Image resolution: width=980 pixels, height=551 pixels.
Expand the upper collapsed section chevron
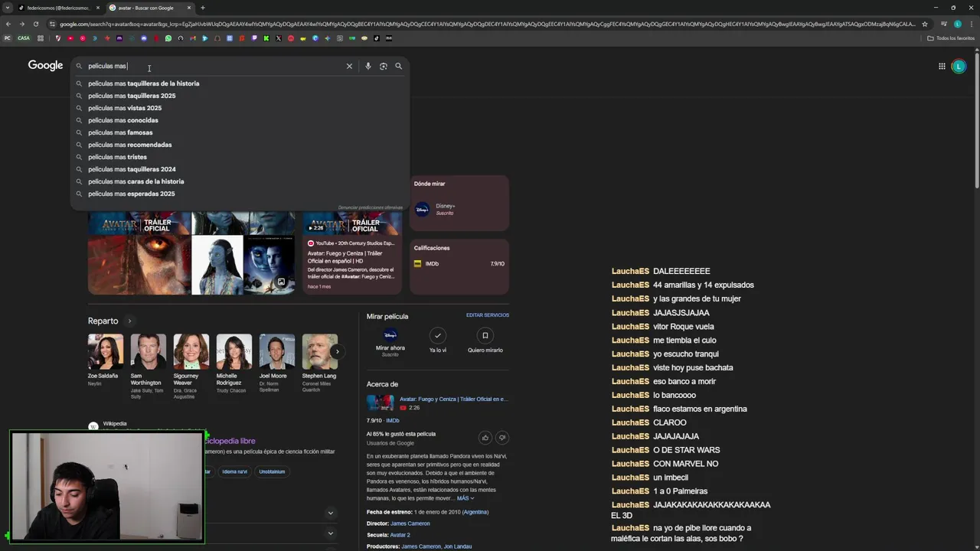(331, 513)
